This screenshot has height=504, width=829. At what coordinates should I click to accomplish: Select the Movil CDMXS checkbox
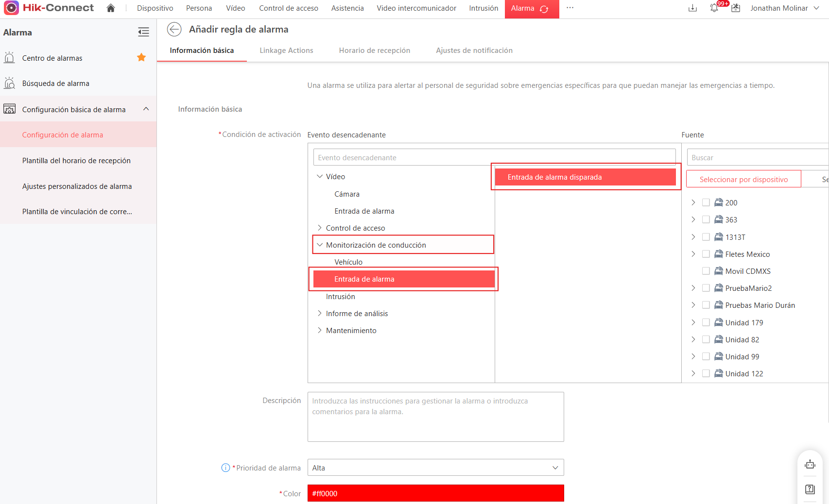point(706,271)
